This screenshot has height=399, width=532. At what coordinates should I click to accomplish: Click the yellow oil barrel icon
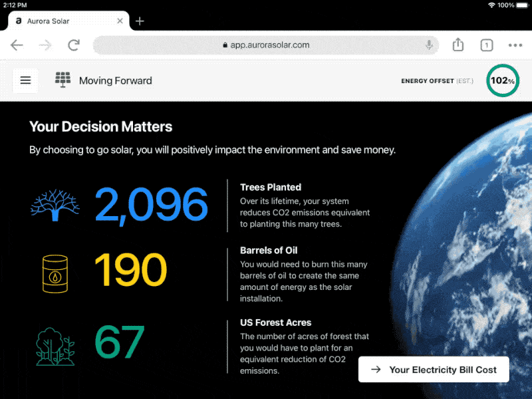tap(55, 273)
